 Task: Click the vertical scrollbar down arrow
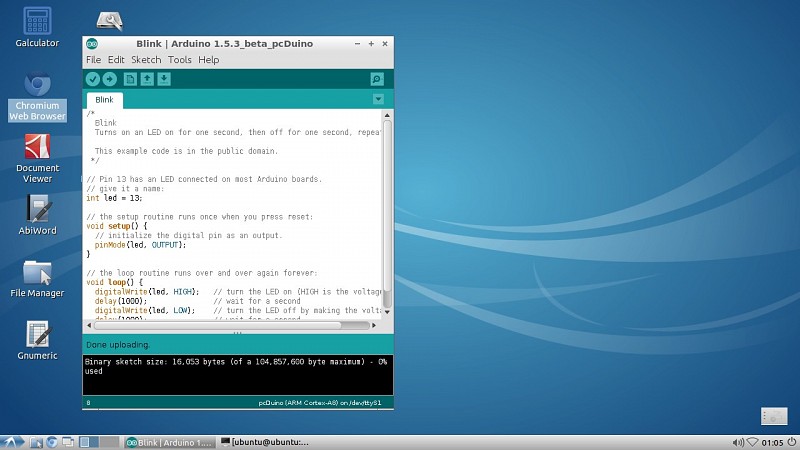pyautogui.click(x=387, y=311)
